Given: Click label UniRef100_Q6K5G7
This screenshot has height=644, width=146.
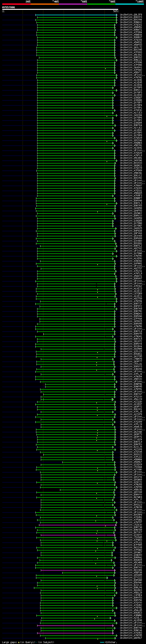Looking at the screenshot, I should click(131, 638).
